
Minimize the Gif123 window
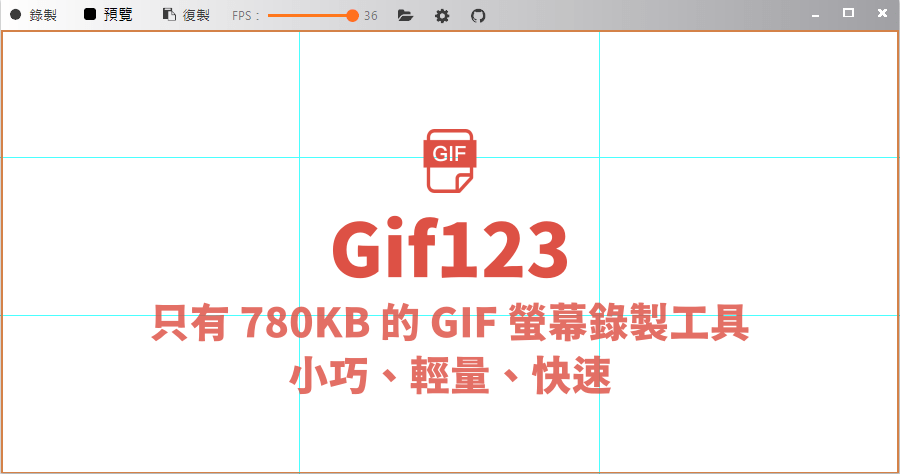point(815,15)
